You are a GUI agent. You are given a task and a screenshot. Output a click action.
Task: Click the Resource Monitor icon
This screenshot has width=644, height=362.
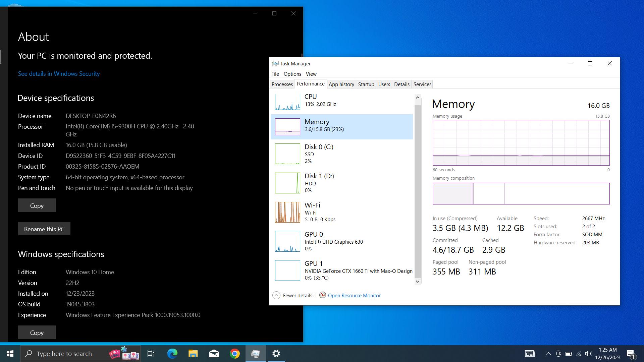[322, 295]
